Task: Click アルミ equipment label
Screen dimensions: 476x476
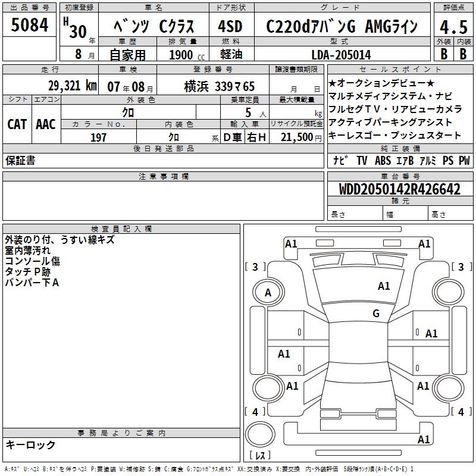Action: point(427,160)
